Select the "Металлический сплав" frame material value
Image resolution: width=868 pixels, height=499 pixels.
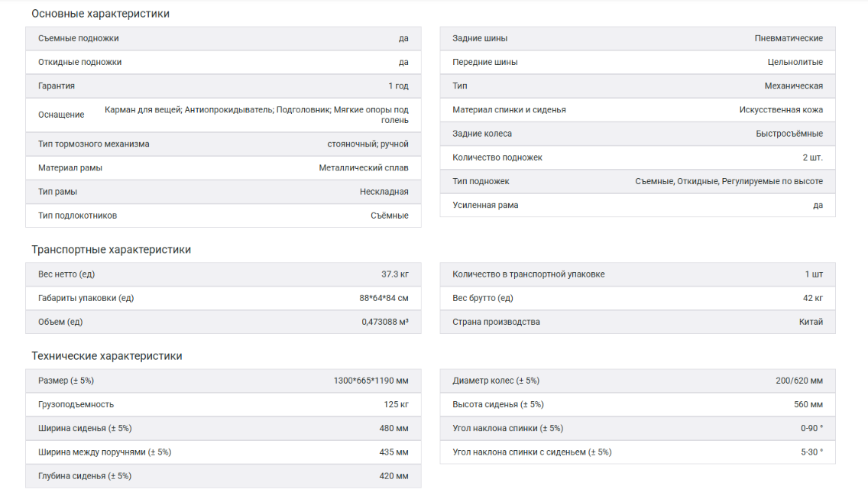(x=364, y=168)
